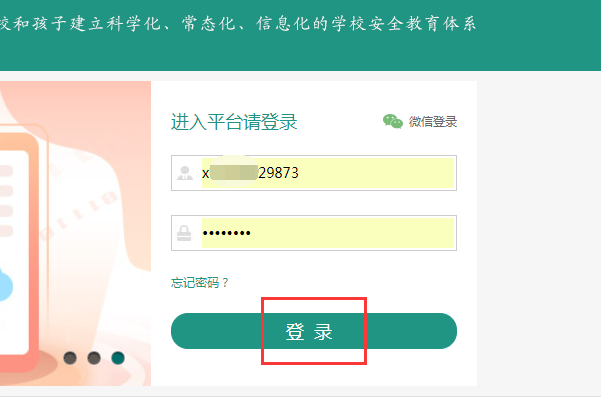Click the 进入平台请登录 heading
Image resolution: width=601 pixels, height=401 pixels.
(234, 122)
